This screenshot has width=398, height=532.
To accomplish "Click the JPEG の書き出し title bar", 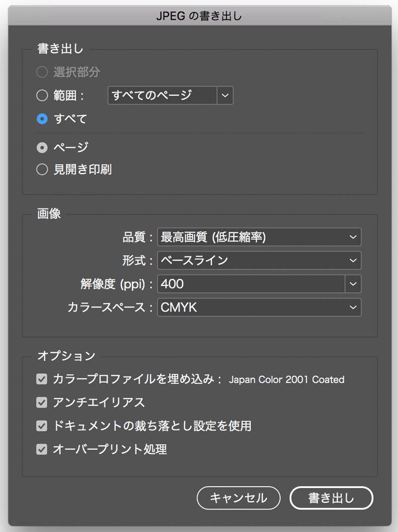I will (x=199, y=15).
